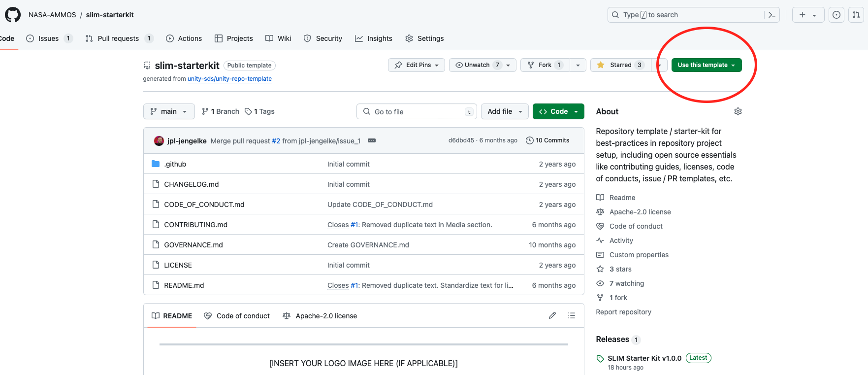The height and width of the screenshot is (375, 868).
Task: Click the magnifier icon in Go to file
Action: click(367, 111)
